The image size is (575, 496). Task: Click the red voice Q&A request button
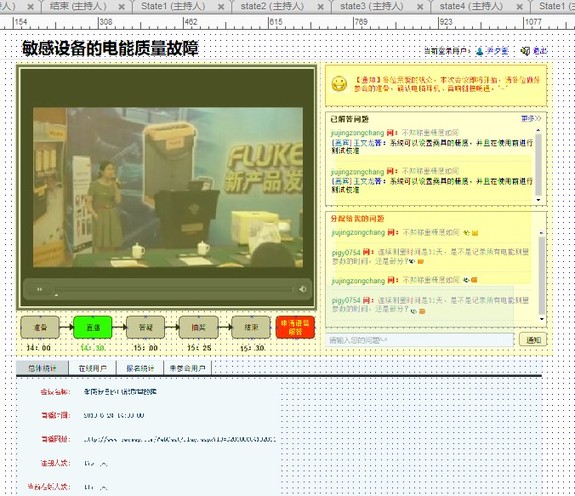pos(295,327)
